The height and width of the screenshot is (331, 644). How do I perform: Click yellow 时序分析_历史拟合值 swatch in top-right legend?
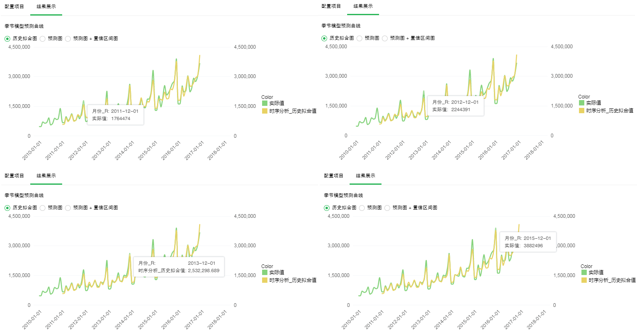[x=581, y=111]
